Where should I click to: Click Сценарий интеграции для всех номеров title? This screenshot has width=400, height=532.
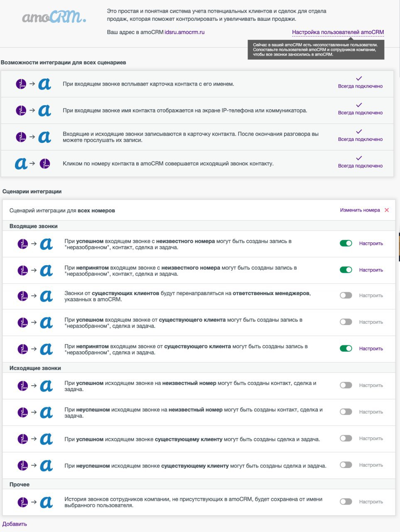pyautogui.click(x=62, y=210)
